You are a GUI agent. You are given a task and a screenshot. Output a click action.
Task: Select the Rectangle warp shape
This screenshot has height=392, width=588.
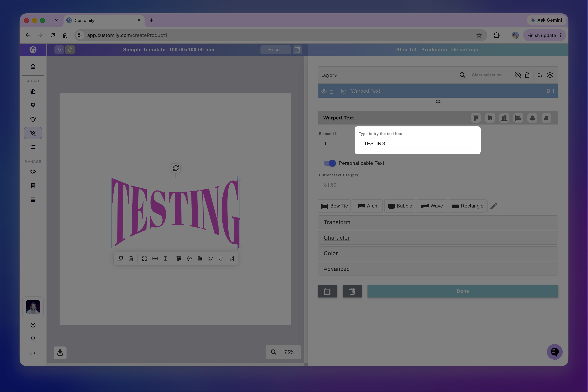point(467,206)
